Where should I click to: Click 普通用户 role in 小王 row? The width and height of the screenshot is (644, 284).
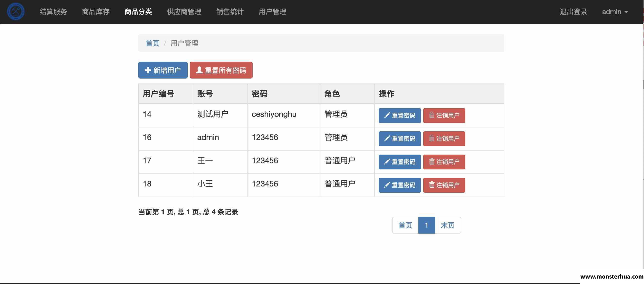click(x=340, y=184)
